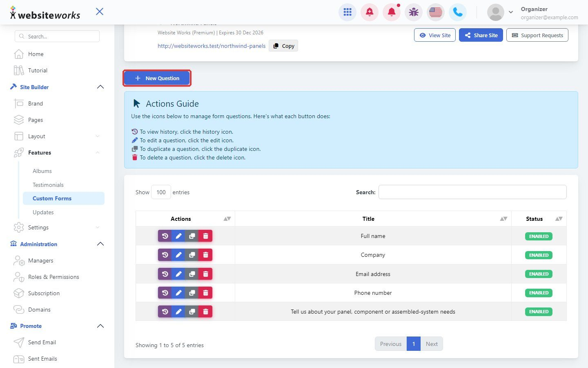This screenshot has height=368, width=588.
Task: Expand the Settings submenu
Action: pyautogui.click(x=98, y=227)
